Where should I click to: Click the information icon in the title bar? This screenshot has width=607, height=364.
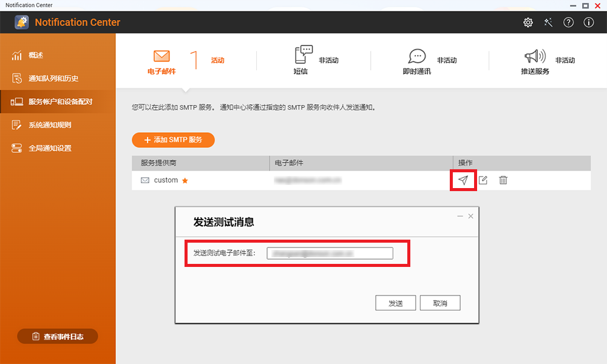click(588, 22)
